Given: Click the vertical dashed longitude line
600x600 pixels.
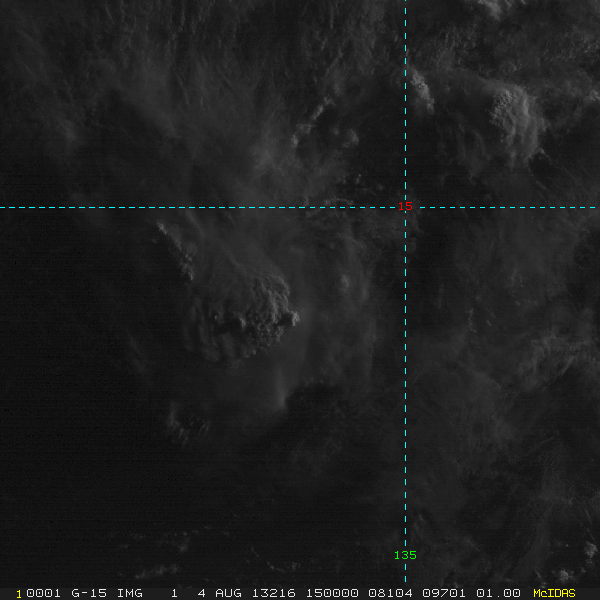Looking at the screenshot, I should pyautogui.click(x=405, y=400).
